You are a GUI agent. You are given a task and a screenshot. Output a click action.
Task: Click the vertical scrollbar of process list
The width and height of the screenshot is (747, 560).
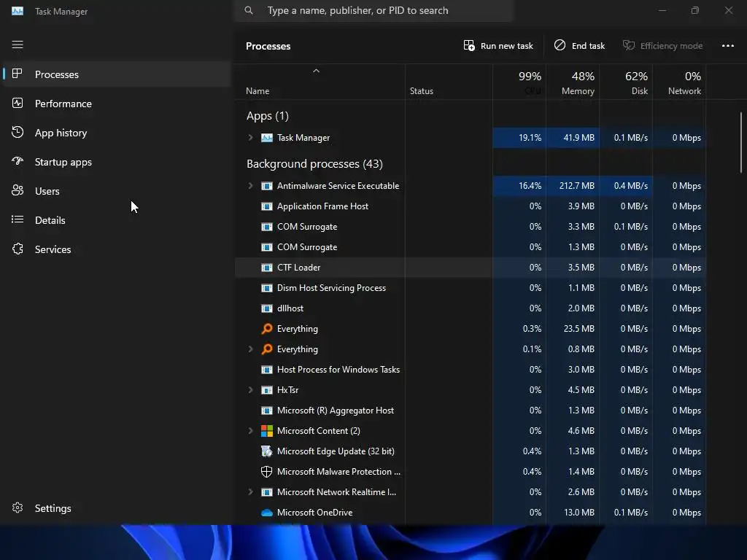[741, 142]
